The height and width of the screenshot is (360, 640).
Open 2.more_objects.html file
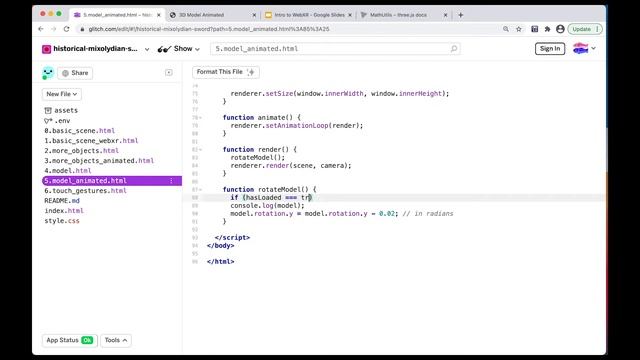(x=82, y=151)
